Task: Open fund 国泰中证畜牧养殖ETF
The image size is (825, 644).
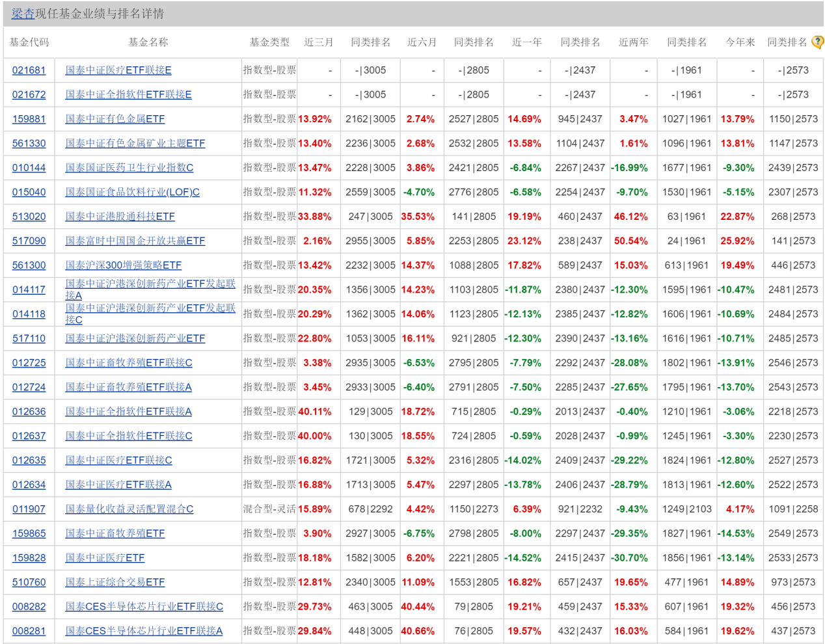Action: click(x=115, y=533)
